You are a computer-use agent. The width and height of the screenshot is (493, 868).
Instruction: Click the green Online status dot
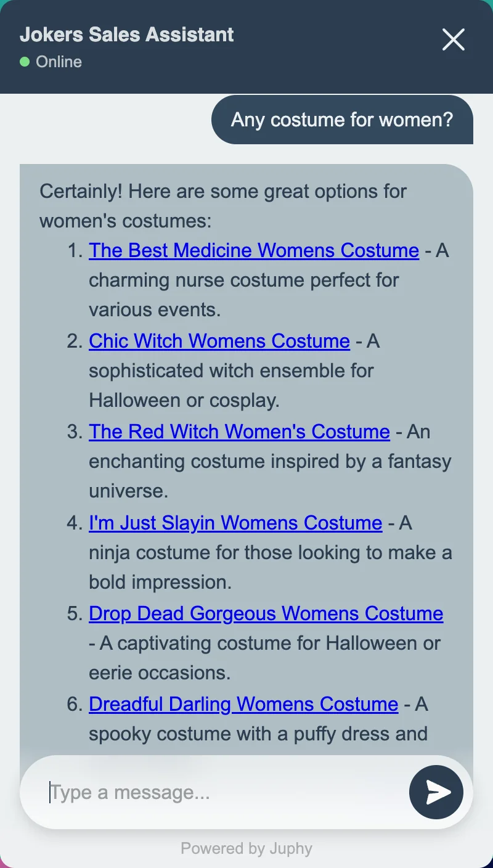[25, 62]
